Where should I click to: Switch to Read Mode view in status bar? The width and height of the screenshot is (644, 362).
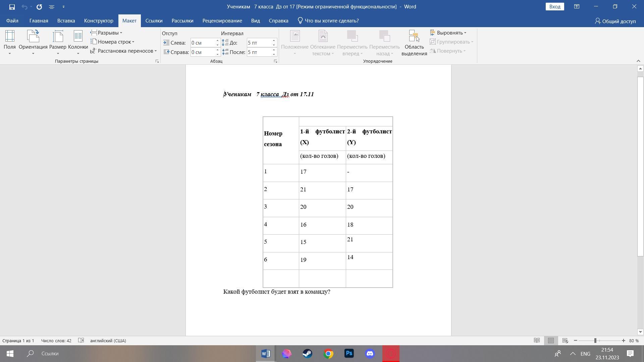coord(537,341)
